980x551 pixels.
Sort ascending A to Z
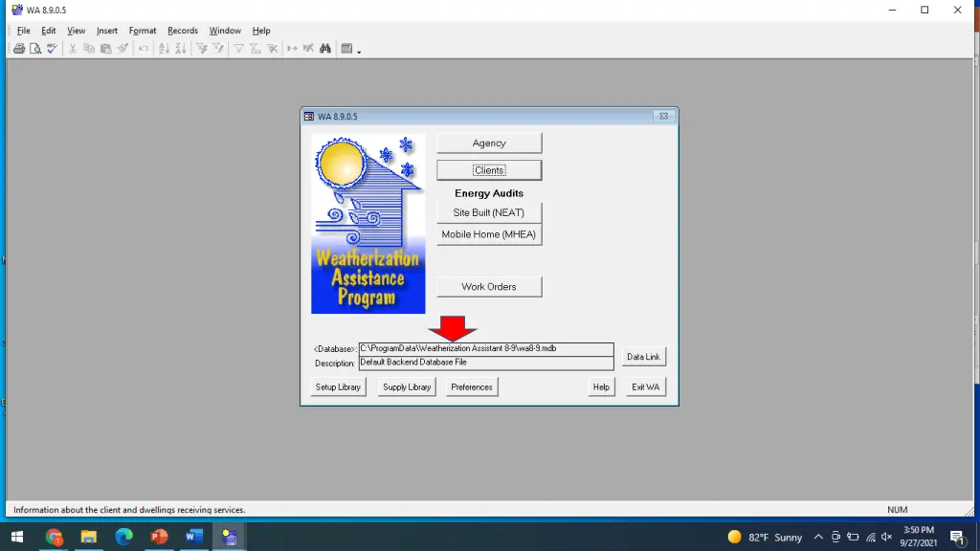[164, 48]
